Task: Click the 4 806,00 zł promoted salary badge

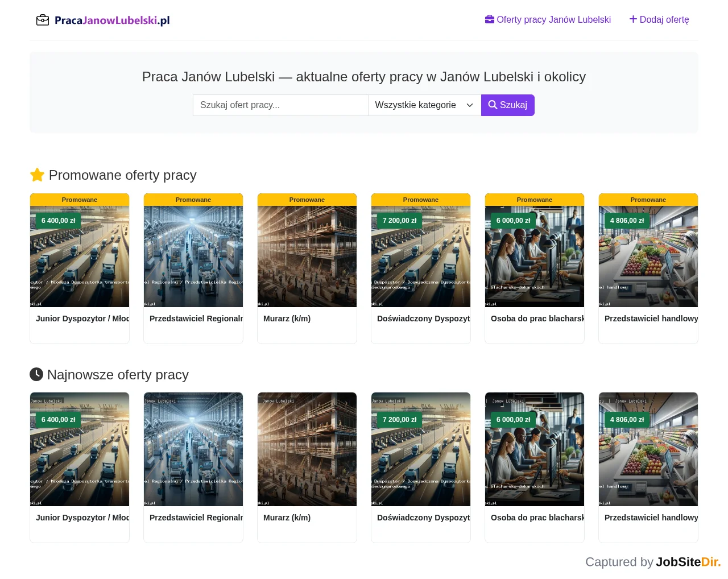Action: pos(627,221)
